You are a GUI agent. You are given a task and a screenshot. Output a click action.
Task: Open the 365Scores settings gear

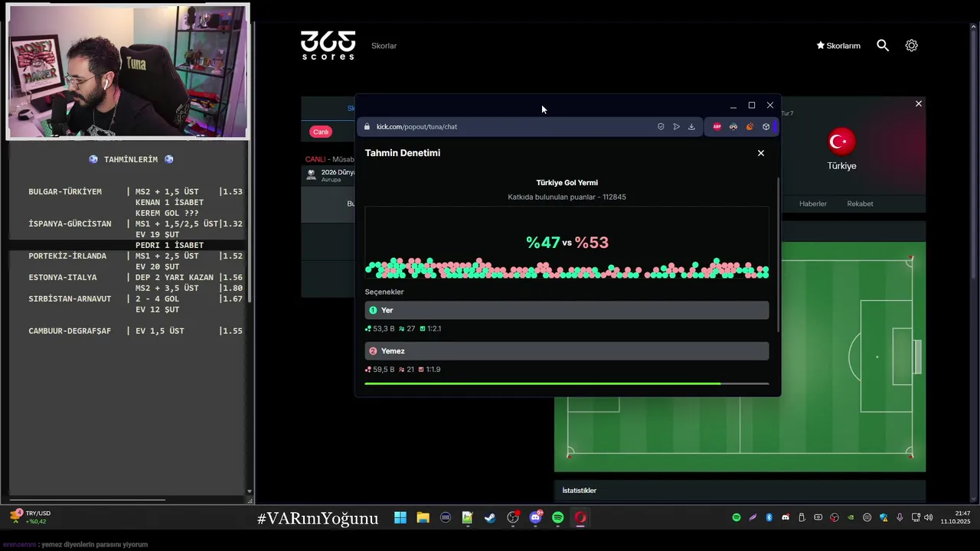point(911,46)
